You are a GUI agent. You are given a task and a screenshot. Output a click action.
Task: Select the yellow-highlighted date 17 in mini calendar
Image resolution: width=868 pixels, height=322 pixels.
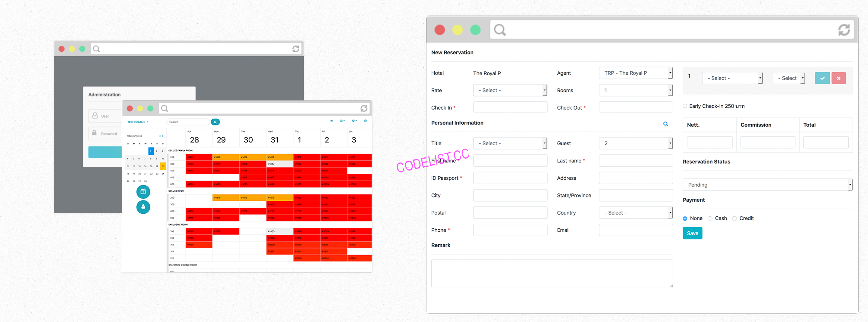163,166
